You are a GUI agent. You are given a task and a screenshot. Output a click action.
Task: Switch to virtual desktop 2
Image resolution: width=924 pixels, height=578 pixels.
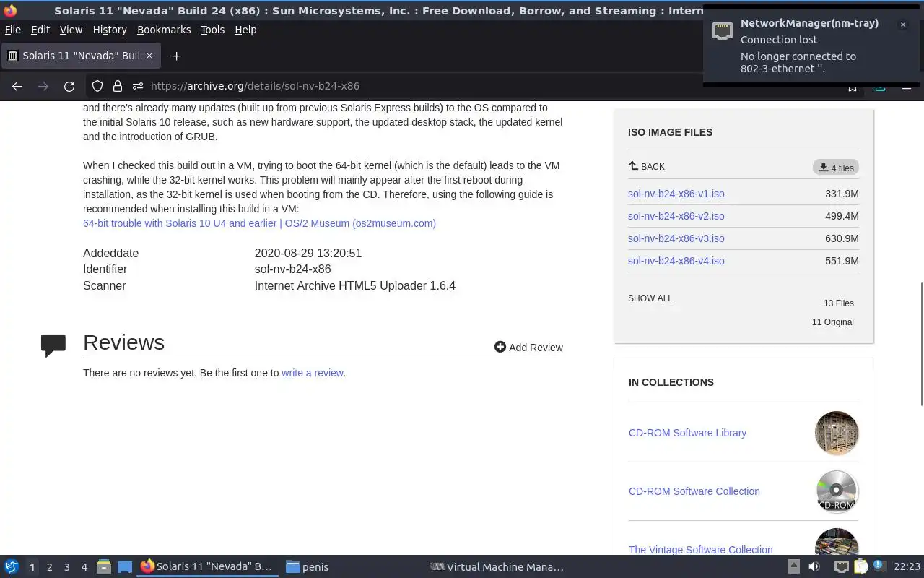[50, 567]
